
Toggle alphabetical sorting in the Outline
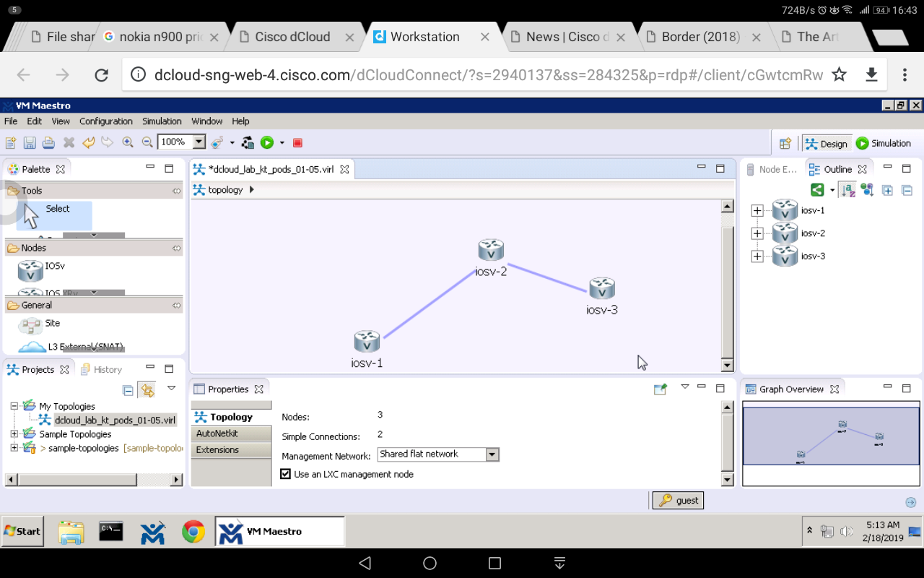[x=847, y=190]
